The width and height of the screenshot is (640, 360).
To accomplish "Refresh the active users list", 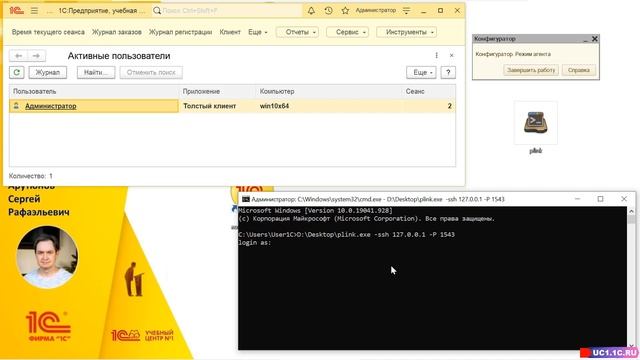I will click(x=17, y=72).
